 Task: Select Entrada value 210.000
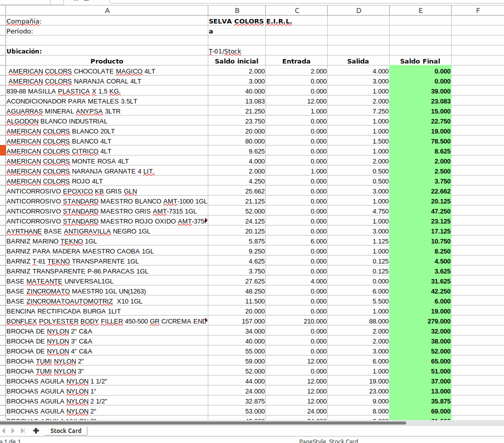coord(297,321)
